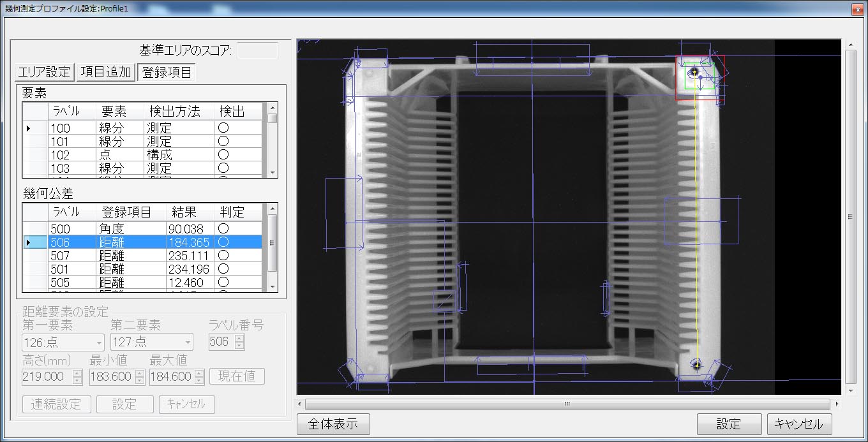Click the 検出 column header in 要素 table
The width and height of the screenshot is (868, 442).
pos(239,112)
